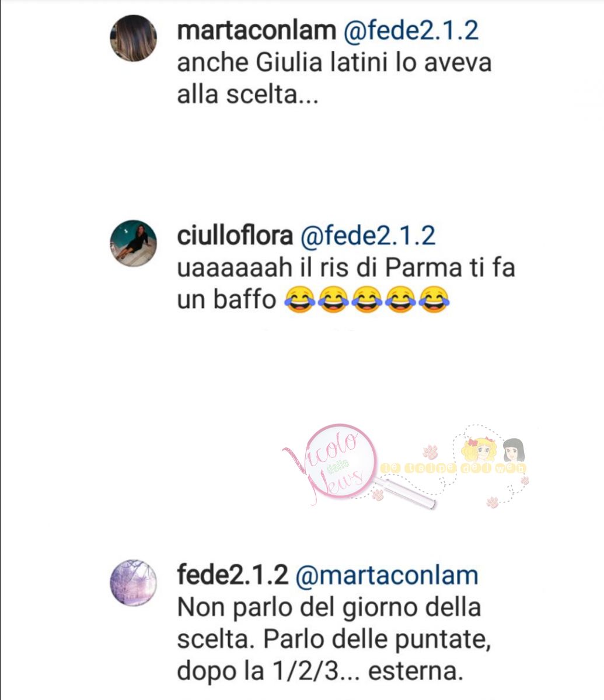Open martaconlam's profile picture
This screenshot has width=604, height=700.
click(134, 38)
